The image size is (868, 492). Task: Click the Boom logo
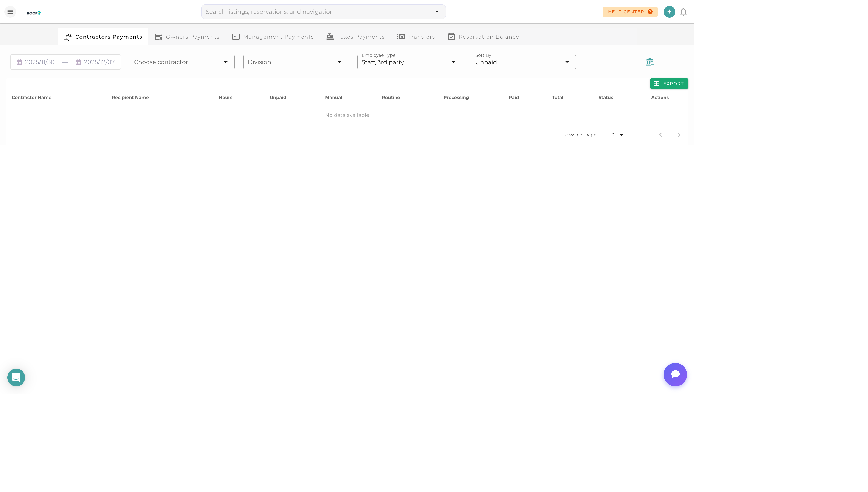point(34,12)
